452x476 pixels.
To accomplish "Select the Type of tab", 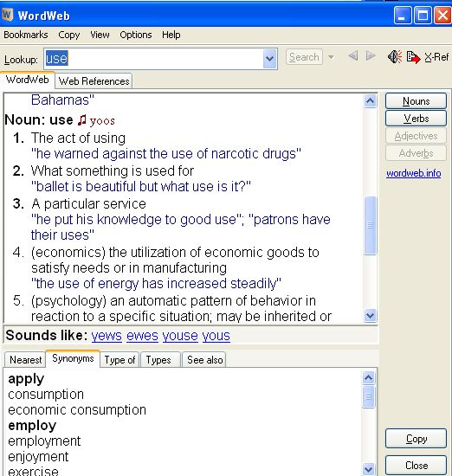I will coord(119,360).
